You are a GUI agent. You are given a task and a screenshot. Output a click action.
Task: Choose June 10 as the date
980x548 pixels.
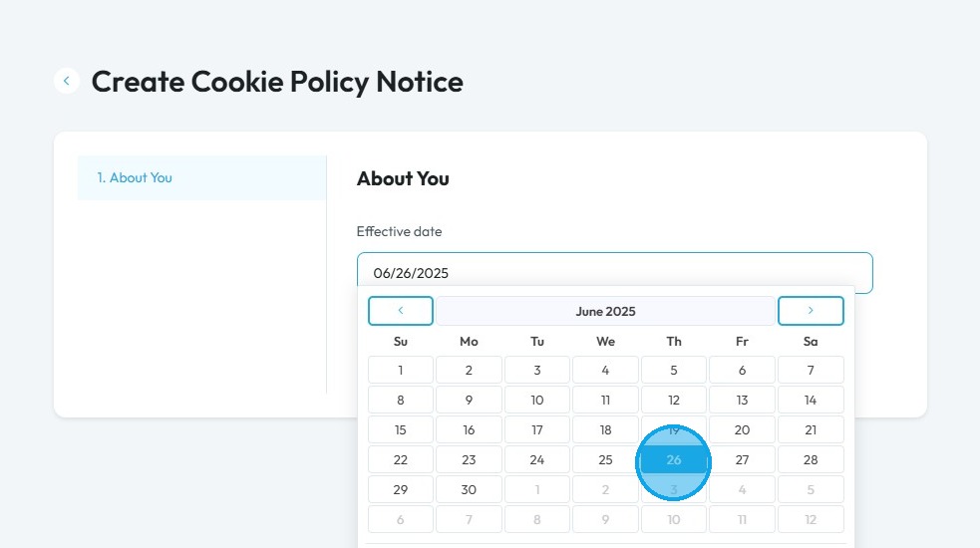tap(537, 400)
